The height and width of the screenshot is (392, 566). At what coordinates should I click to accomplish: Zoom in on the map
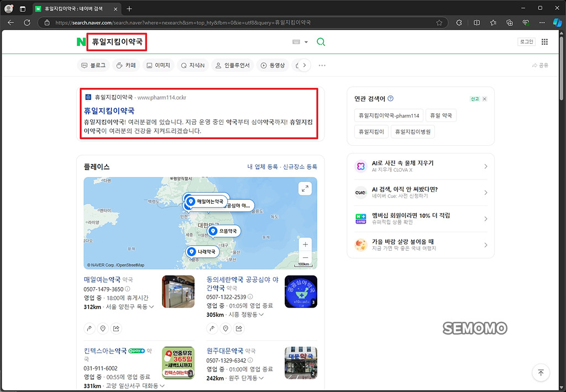tap(305, 245)
